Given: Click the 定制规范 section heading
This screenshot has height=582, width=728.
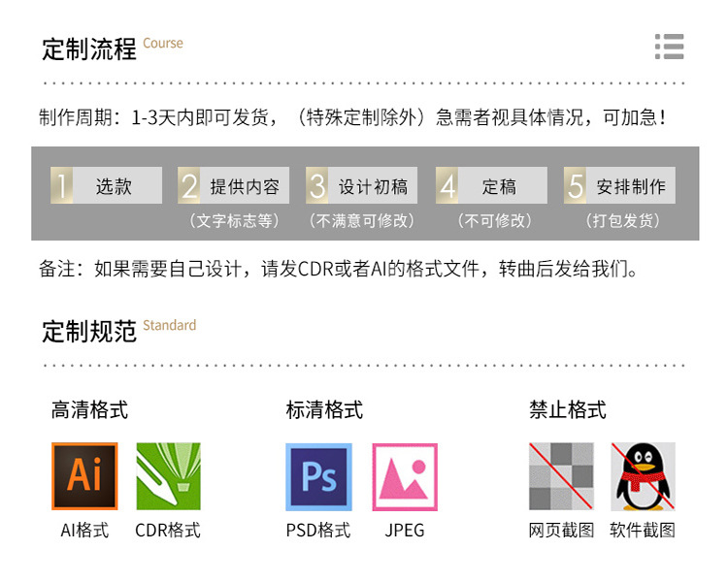Looking at the screenshot, I should pyautogui.click(x=89, y=332).
